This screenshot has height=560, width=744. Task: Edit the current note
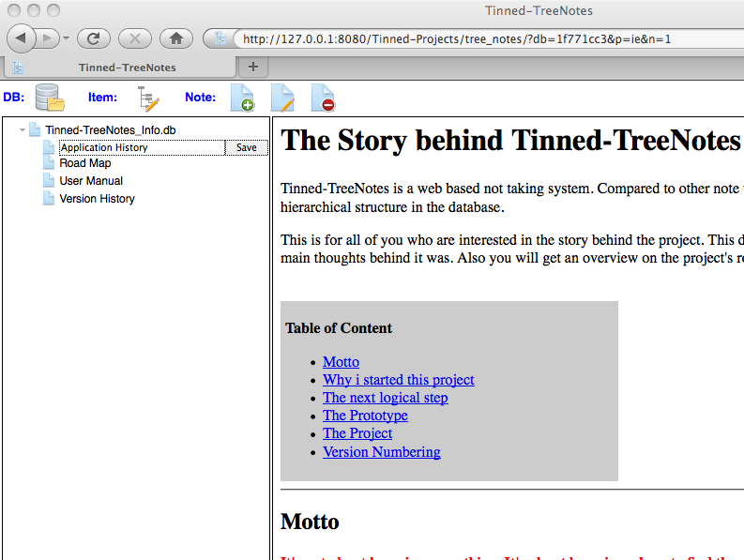tap(282, 98)
